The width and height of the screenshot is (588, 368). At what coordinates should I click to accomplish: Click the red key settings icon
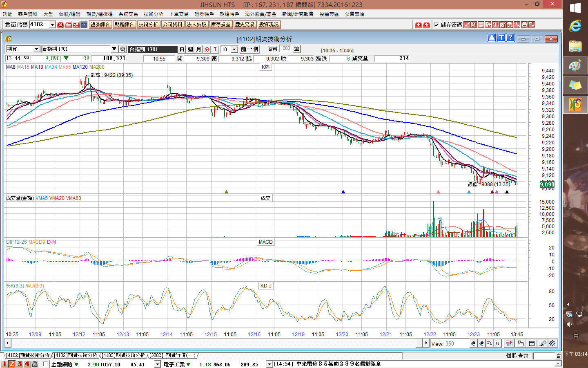(517, 25)
